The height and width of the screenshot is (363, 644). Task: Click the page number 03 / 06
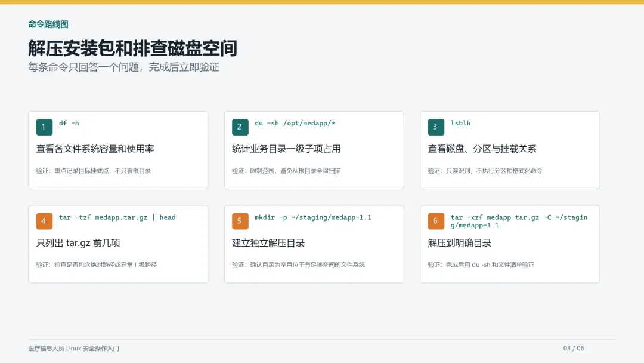[x=574, y=348]
